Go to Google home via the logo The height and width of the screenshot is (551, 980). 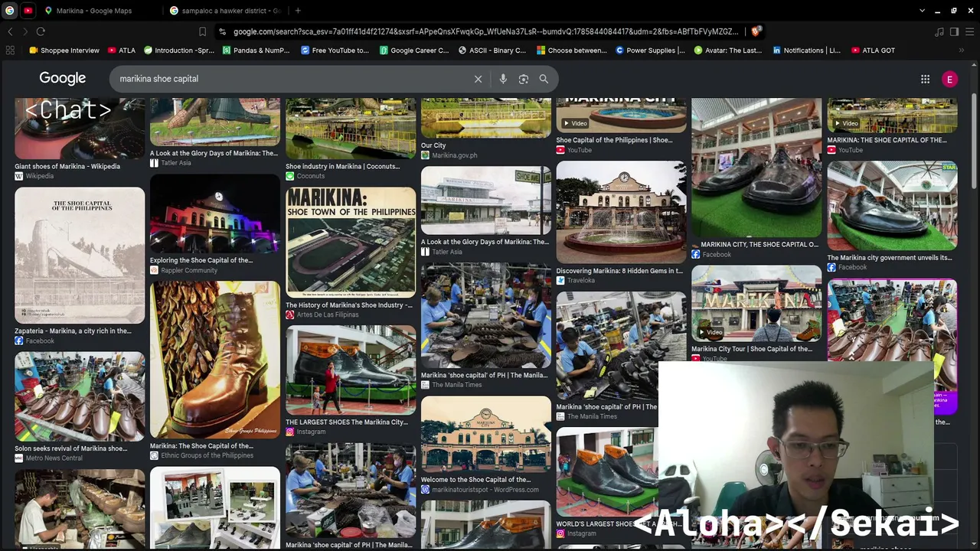[63, 78]
